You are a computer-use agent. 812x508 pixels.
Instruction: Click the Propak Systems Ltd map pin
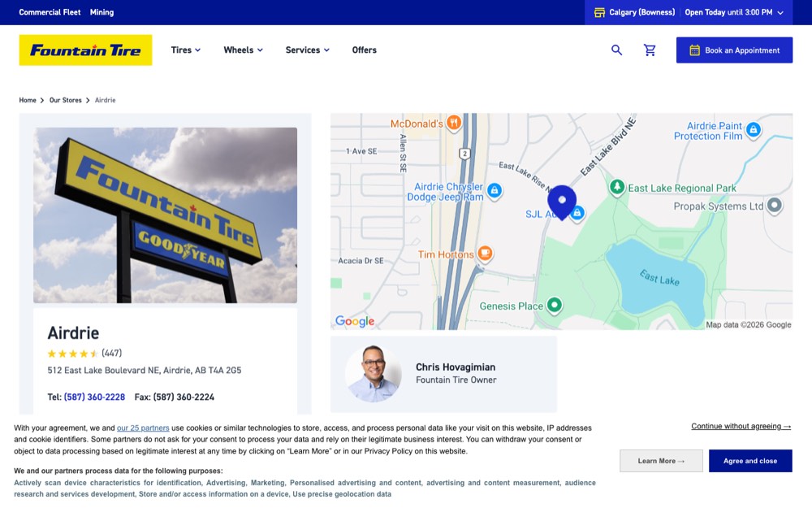pos(774,206)
